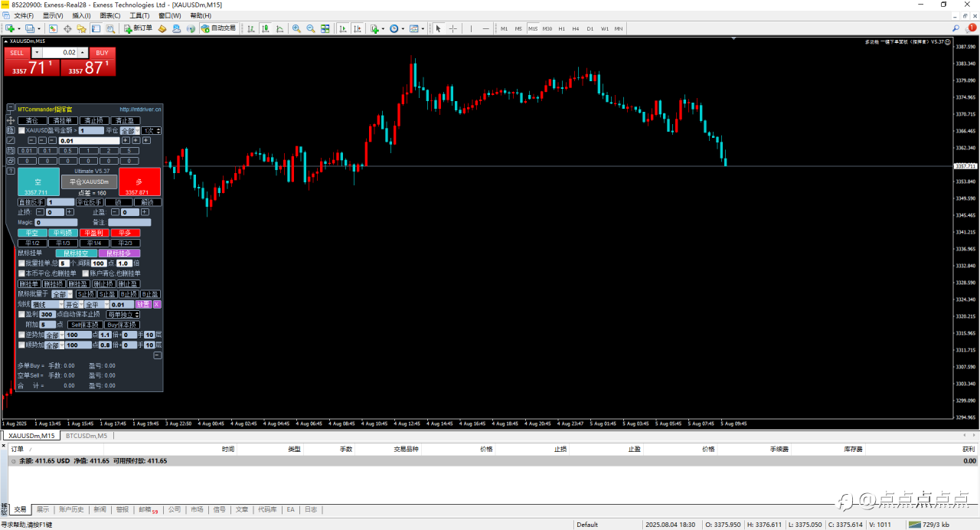Click the zoom out magnifier

click(x=311, y=28)
